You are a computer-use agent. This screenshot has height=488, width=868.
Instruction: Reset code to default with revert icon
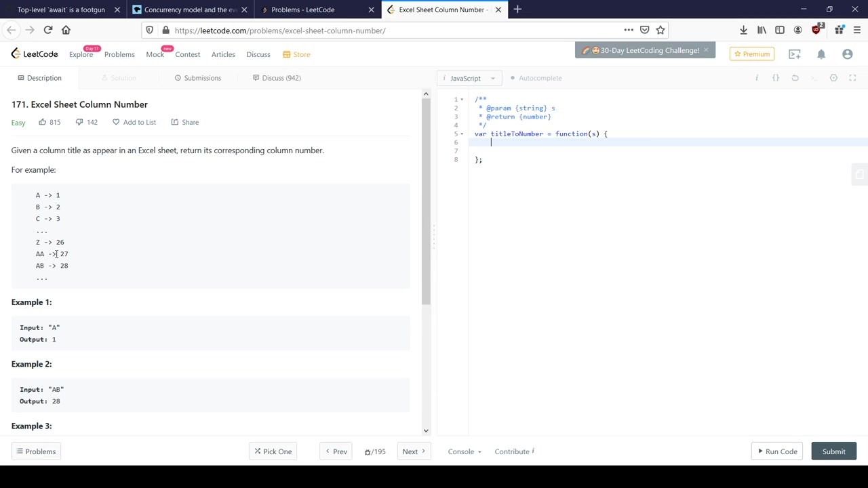pyautogui.click(x=795, y=78)
